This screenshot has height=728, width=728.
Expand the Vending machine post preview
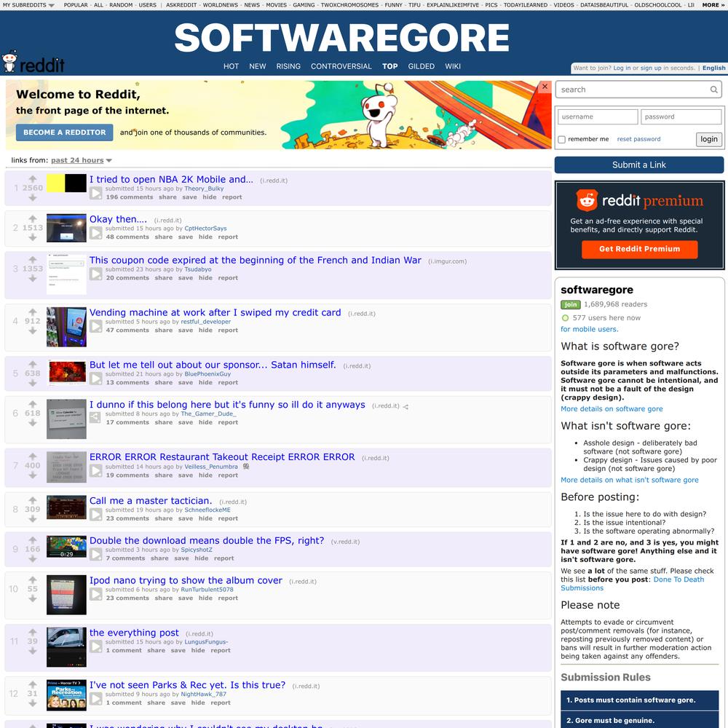[95, 326]
